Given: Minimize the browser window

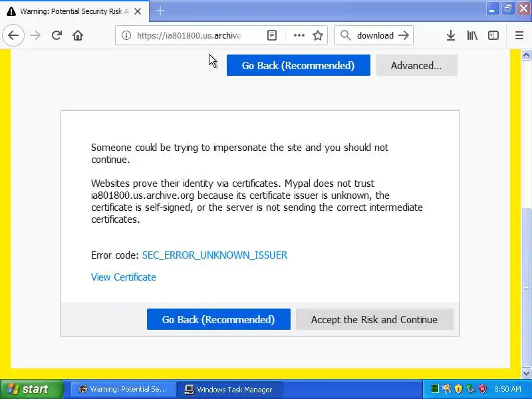Looking at the screenshot, I should tap(492, 9).
